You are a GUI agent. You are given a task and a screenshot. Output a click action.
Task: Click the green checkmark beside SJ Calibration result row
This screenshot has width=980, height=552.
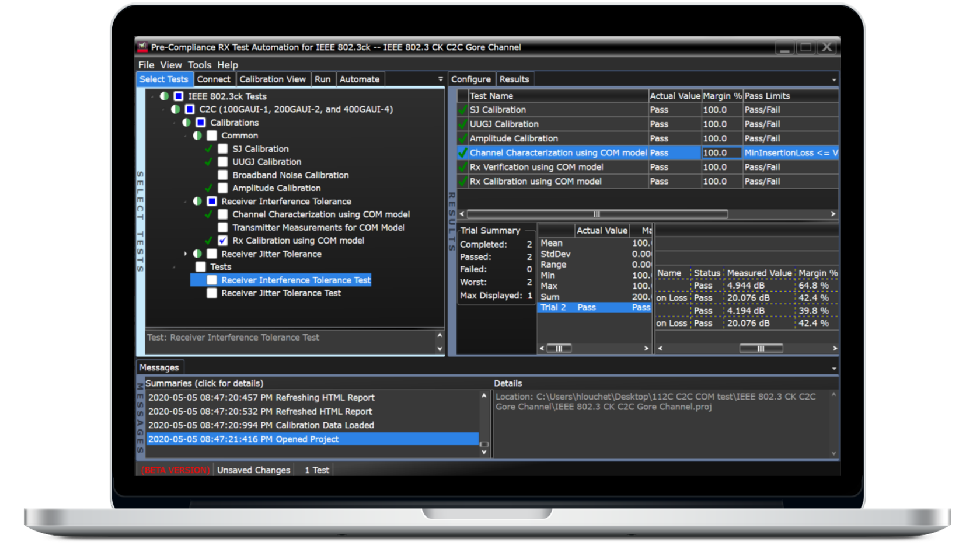click(x=462, y=109)
